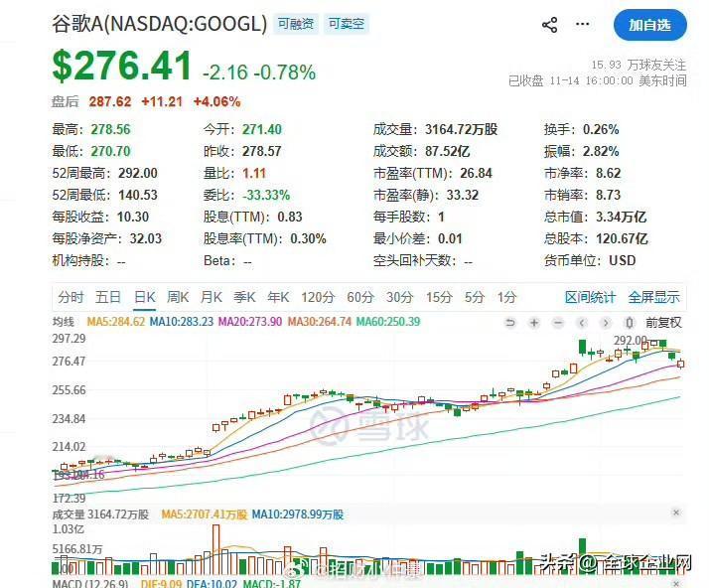Screen dimensions: 709x588
Task: Click the MA10:283.23 indicator label
Action: click(182, 322)
